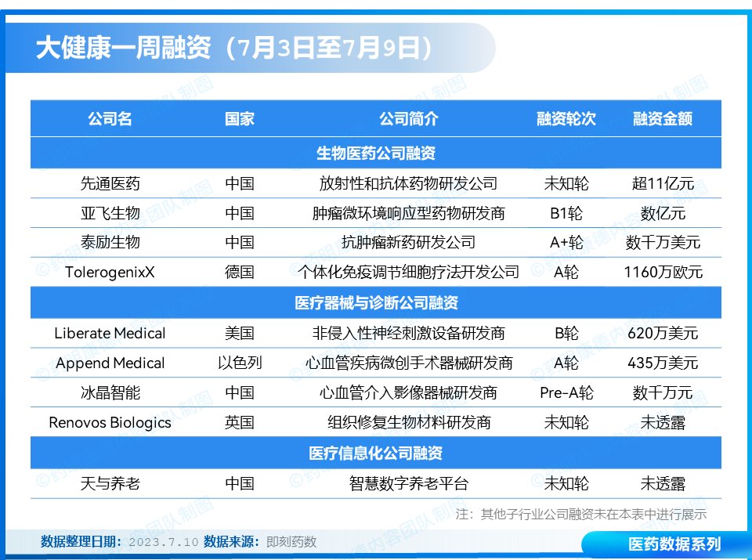The width and height of the screenshot is (752, 560).
Task: Click the A+轮 financing round cell
Action: coord(566,242)
